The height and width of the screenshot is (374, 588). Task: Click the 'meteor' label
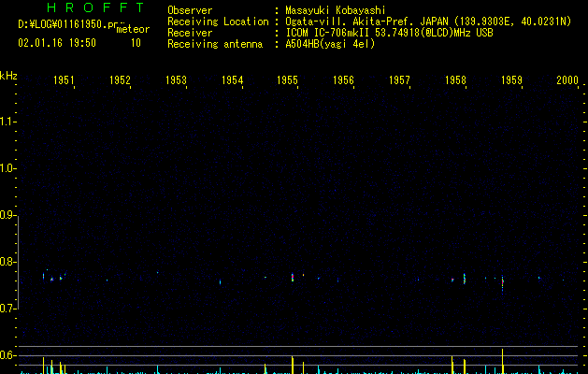tap(133, 29)
